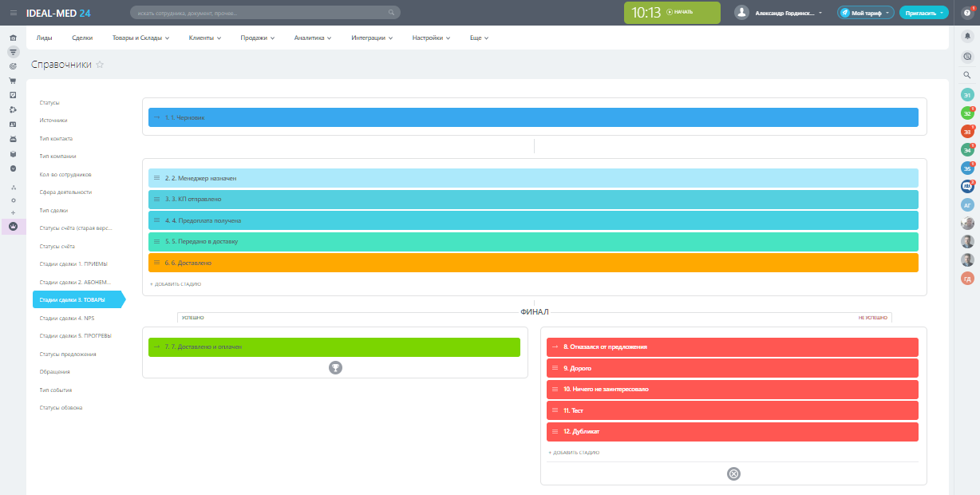Click the red Дубликат stage
Image resolution: width=980 pixels, height=495 pixels.
[x=733, y=432]
